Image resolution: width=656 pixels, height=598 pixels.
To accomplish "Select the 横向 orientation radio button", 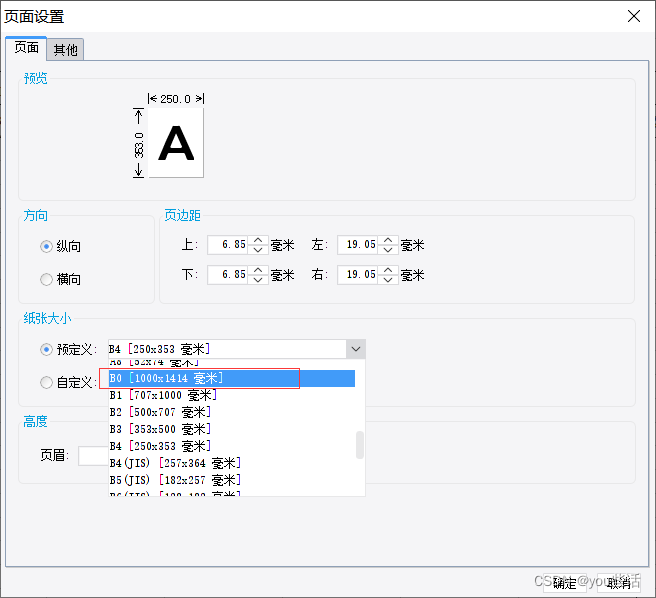I will (x=46, y=279).
